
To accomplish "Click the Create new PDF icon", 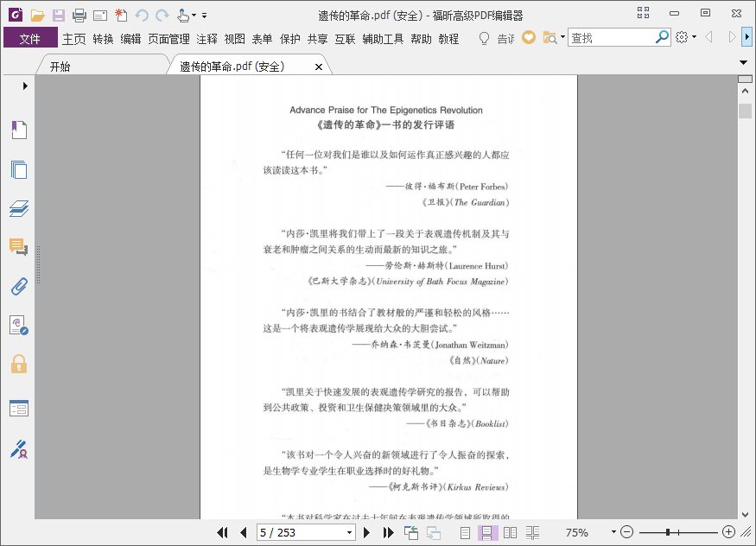I will coord(121,16).
